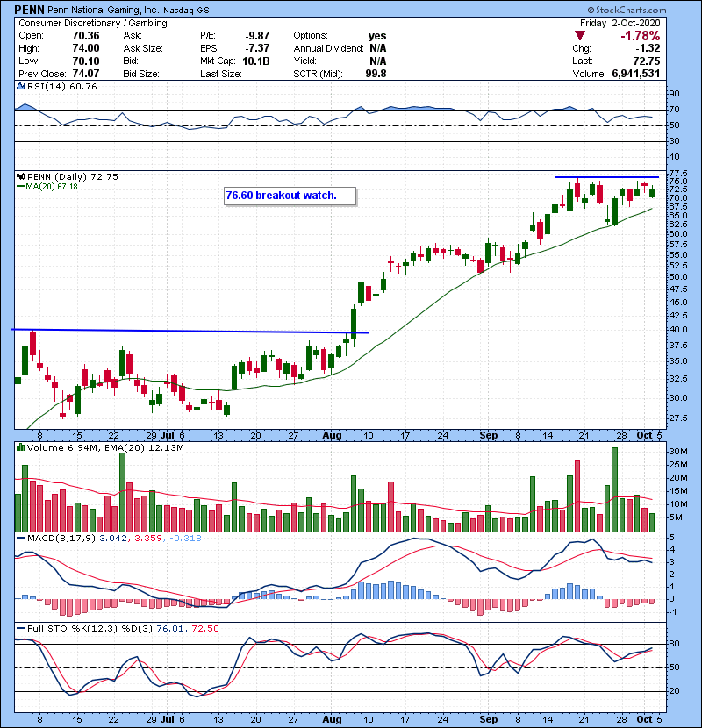Image resolution: width=702 pixels, height=728 pixels.
Task: Click the 77.5 price axis label
Action: tap(677, 174)
